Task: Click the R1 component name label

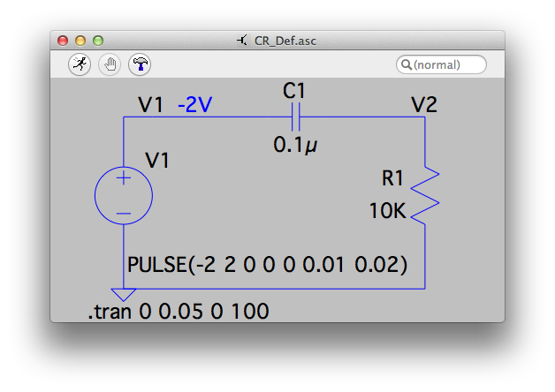Action: [392, 179]
